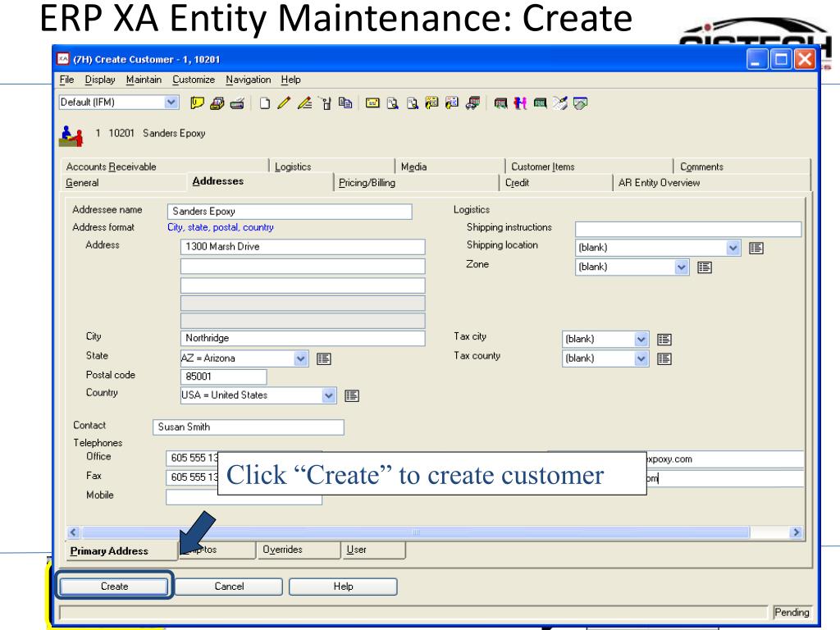The height and width of the screenshot is (630, 840).
Task: Expand the Tax city dropdown
Action: [641, 340]
